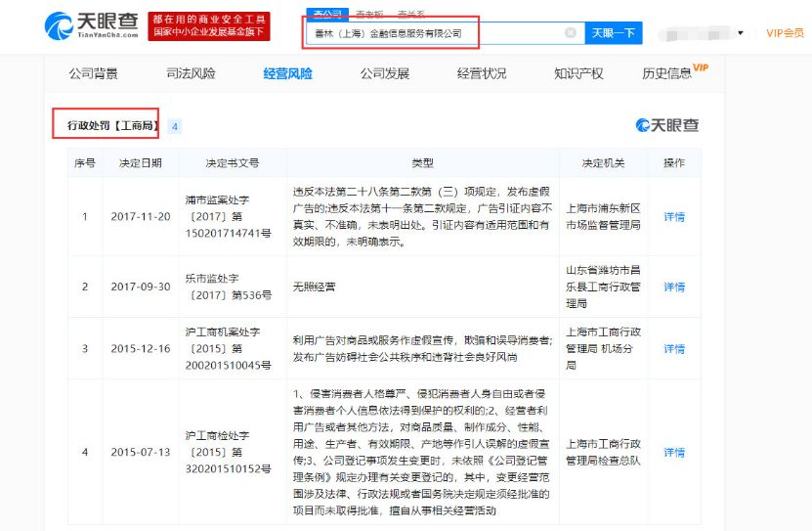Select the date 2017-09-30
The height and width of the screenshot is (531, 812).
pos(141,287)
